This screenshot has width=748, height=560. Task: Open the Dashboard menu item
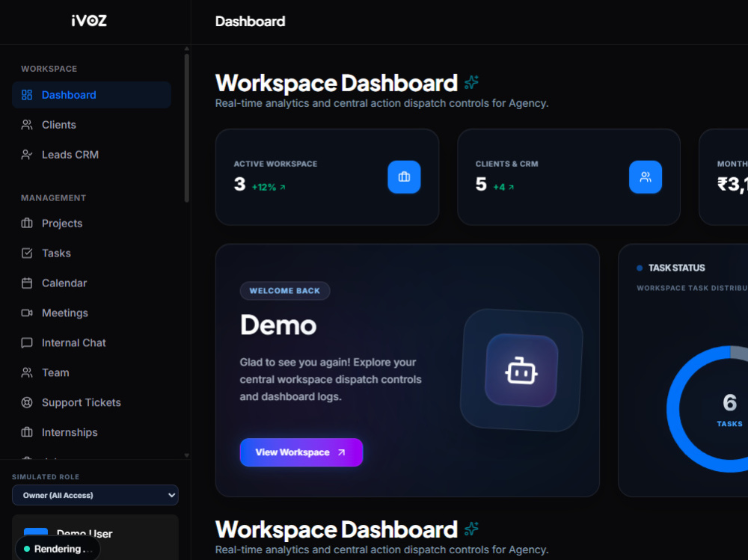(91, 95)
